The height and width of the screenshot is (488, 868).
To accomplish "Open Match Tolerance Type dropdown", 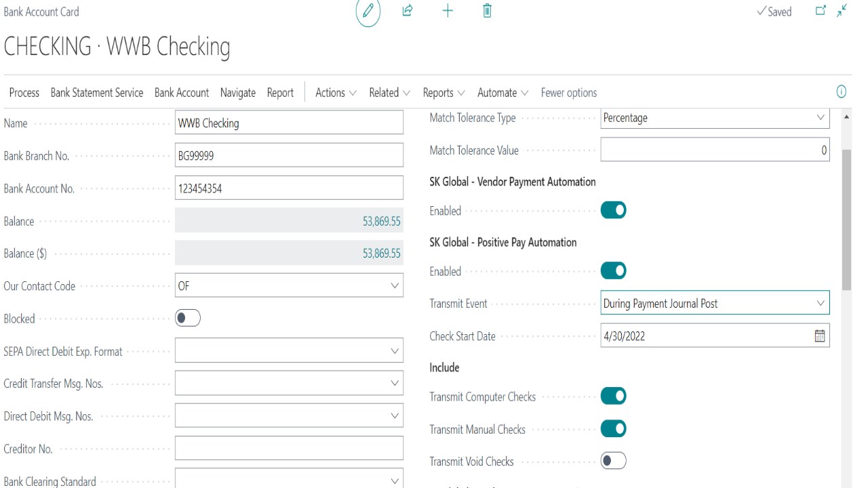I will click(820, 118).
